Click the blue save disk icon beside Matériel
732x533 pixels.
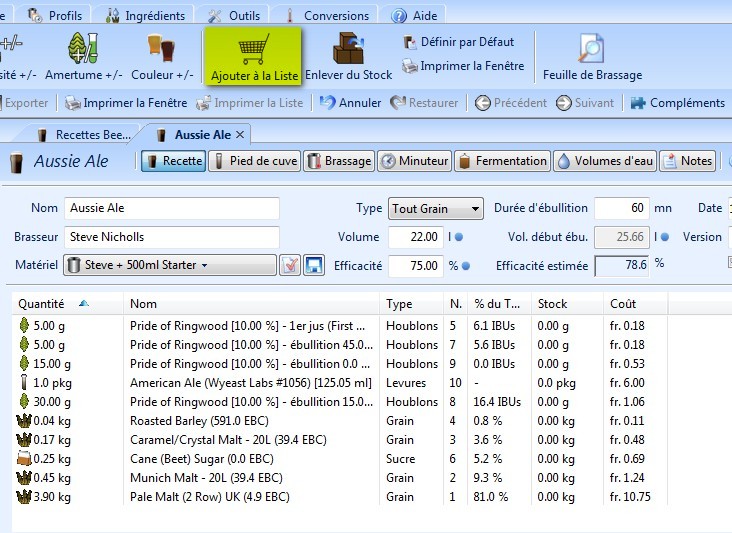click(313, 265)
